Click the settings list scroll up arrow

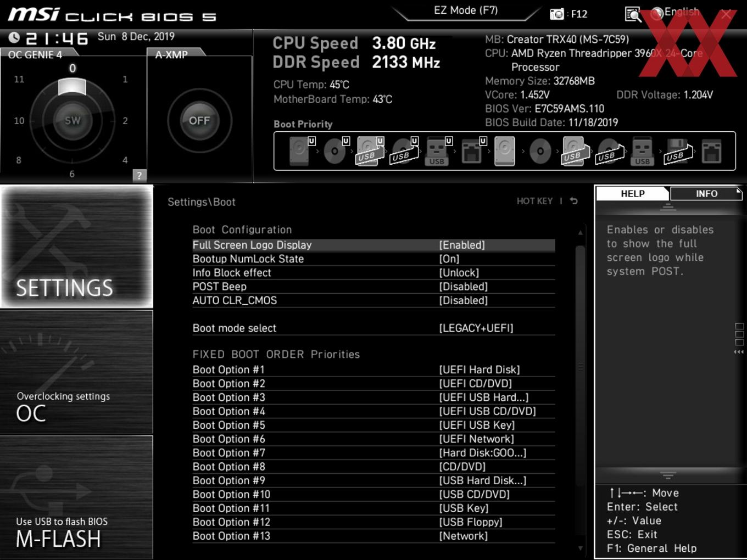(580, 233)
